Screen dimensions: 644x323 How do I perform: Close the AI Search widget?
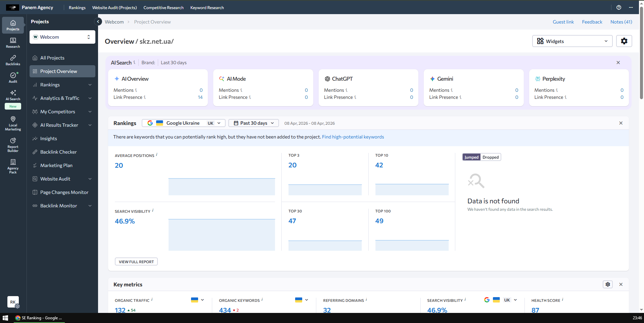[x=618, y=63]
